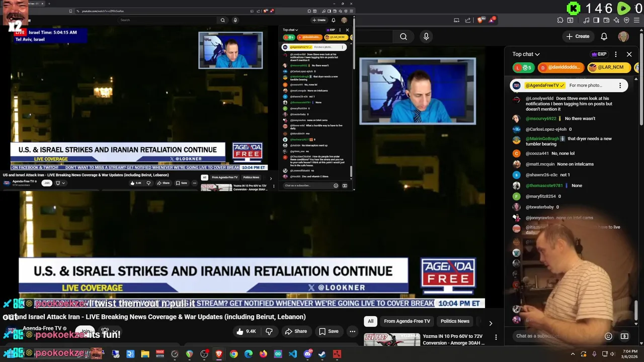644x362 pixels.
Task: Open the Yozma 72V PROP video thumbnail
Action: 392,340
